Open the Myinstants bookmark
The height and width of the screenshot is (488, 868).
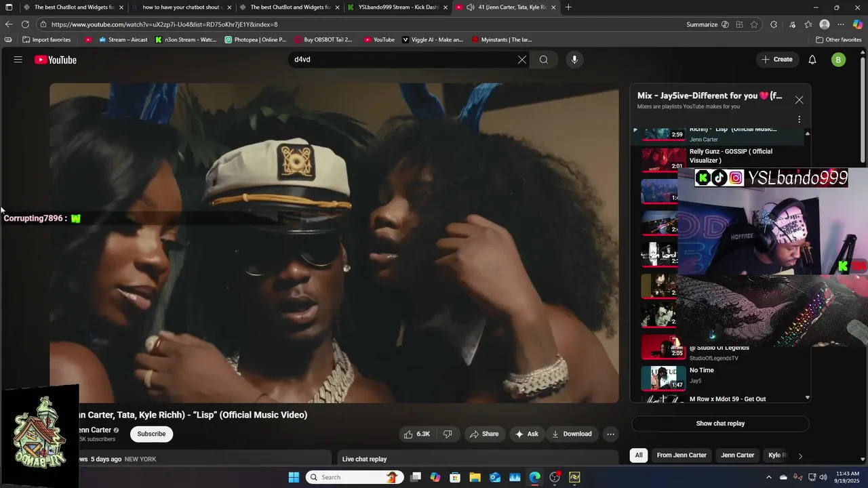pyautogui.click(x=502, y=39)
